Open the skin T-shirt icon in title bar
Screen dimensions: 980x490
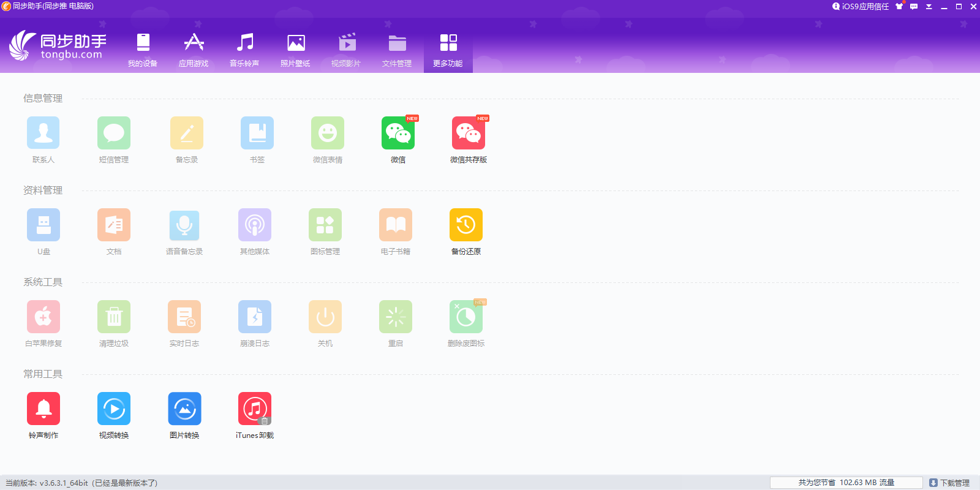coord(899,7)
